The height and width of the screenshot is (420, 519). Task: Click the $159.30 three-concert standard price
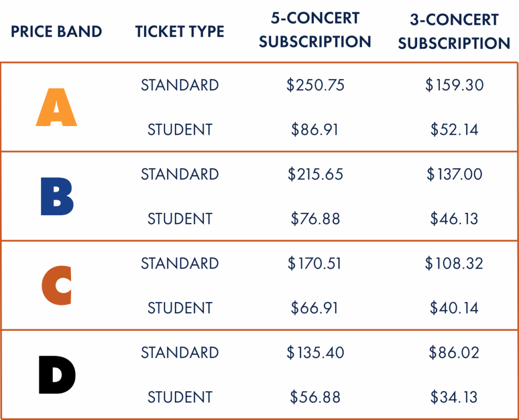[454, 85]
